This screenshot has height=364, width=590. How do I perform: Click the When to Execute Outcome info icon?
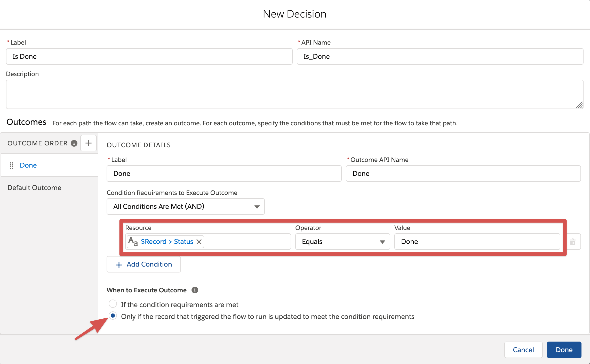point(195,290)
